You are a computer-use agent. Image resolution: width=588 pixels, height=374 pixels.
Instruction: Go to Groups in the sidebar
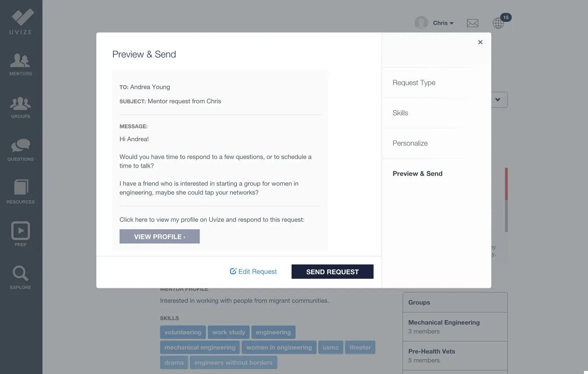[20, 107]
